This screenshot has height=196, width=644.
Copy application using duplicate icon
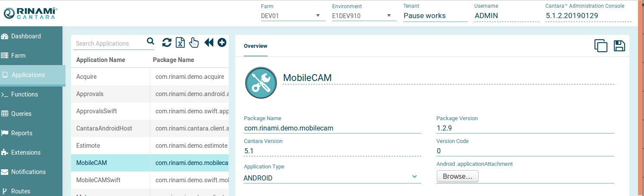601,46
